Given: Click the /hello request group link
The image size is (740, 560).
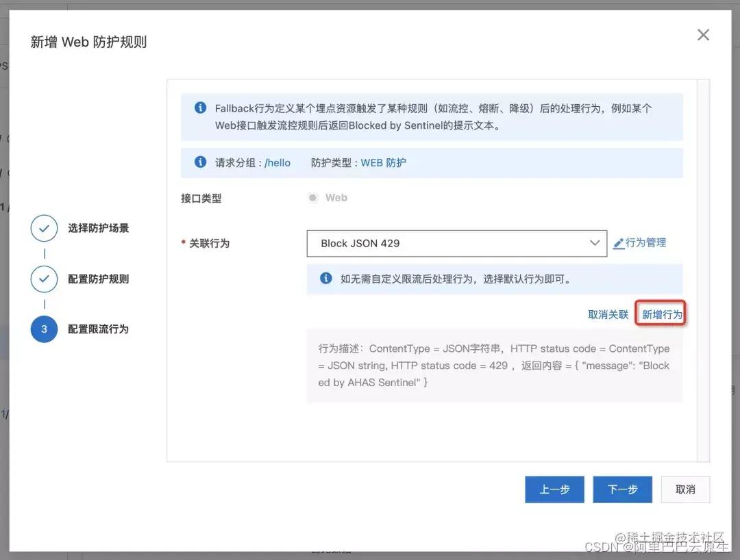Looking at the screenshot, I should click(x=277, y=162).
